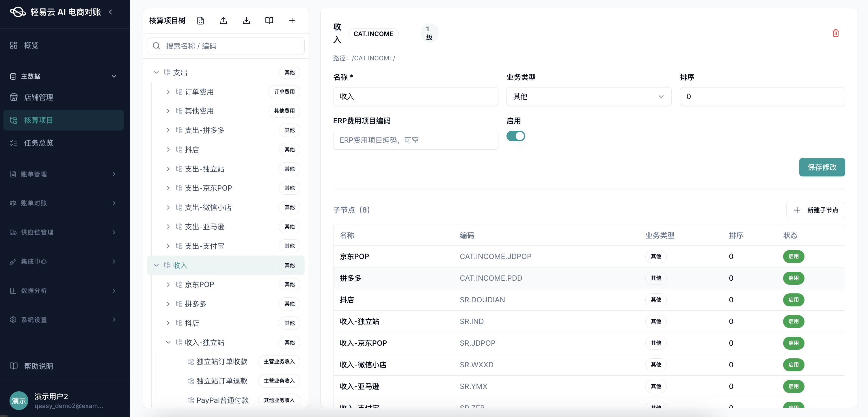Viewport: 868px width, 417px height.
Task: Click the 保存修改 button
Action: (x=822, y=167)
